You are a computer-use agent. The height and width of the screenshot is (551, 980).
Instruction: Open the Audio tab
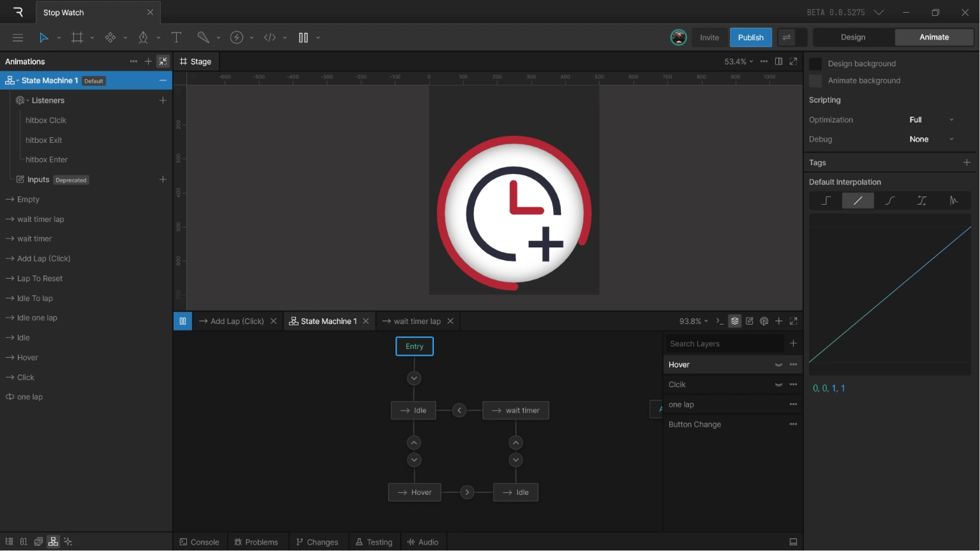point(423,542)
